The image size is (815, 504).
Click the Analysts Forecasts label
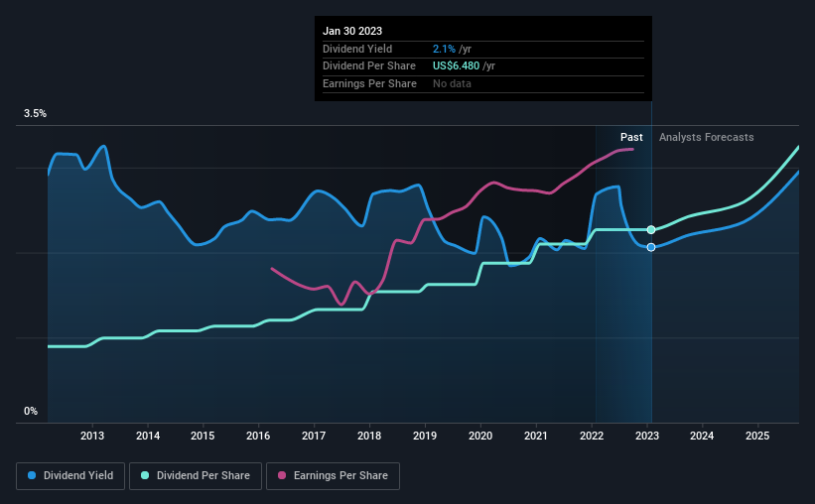point(707,137)
